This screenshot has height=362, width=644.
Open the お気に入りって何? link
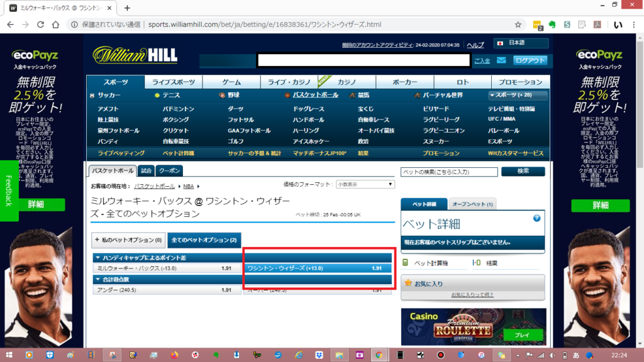pyautogui.click(x=472, y=295)
